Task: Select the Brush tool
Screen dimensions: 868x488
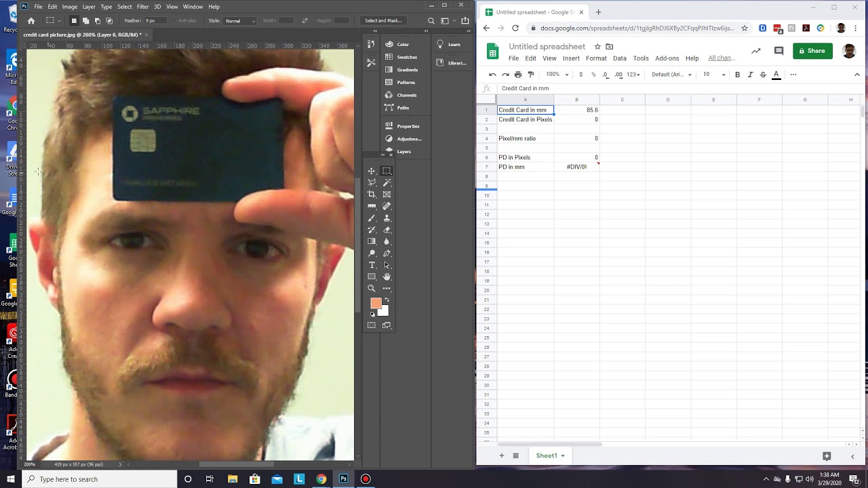Action: pyautogui.click(x=372, y=218)
